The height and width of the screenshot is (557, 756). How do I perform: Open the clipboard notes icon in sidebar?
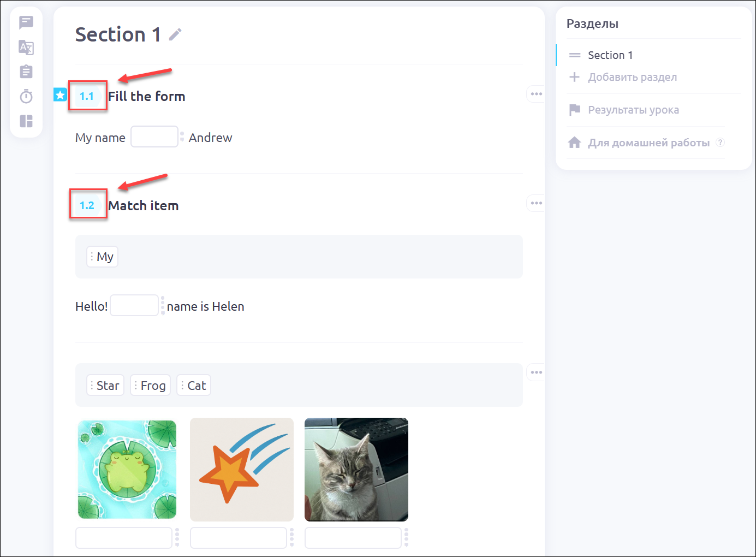[26, 72]
